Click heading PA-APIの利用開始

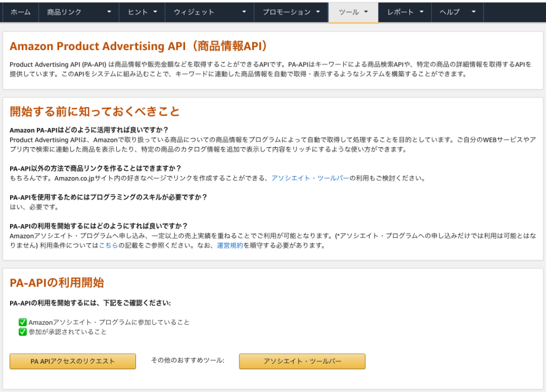(x=57, y=283)
